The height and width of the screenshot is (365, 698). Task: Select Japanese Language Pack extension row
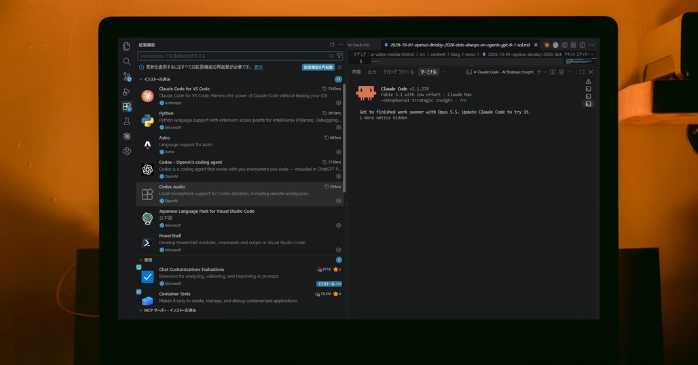[240, 218]
